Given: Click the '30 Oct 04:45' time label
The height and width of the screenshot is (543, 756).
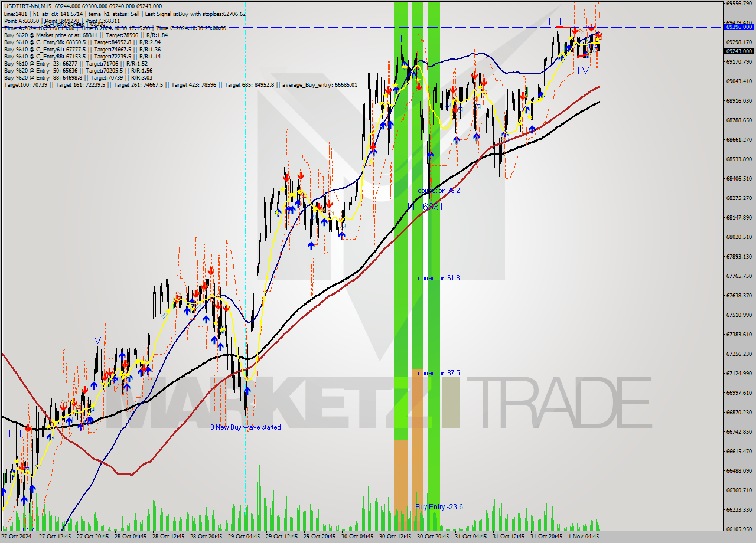Looking at the screenshot, I should [x=357, y=537].
